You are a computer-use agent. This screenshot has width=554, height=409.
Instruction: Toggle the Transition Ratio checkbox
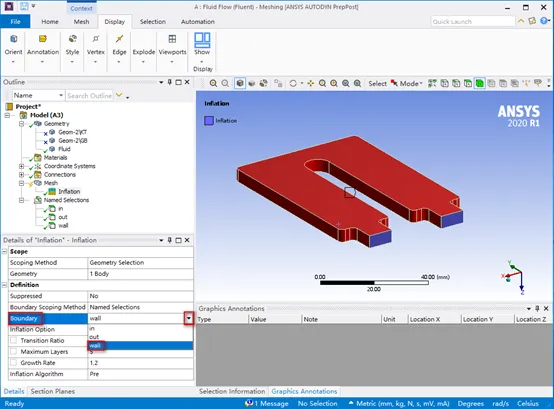(x=13, y=340)
